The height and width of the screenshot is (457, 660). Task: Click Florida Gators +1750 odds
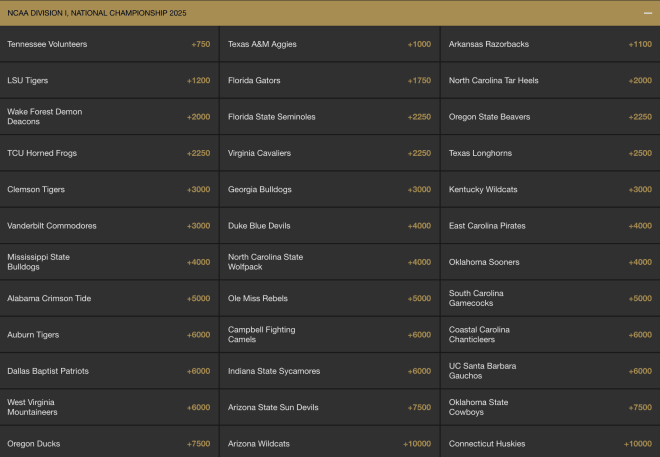pos(330,80)
